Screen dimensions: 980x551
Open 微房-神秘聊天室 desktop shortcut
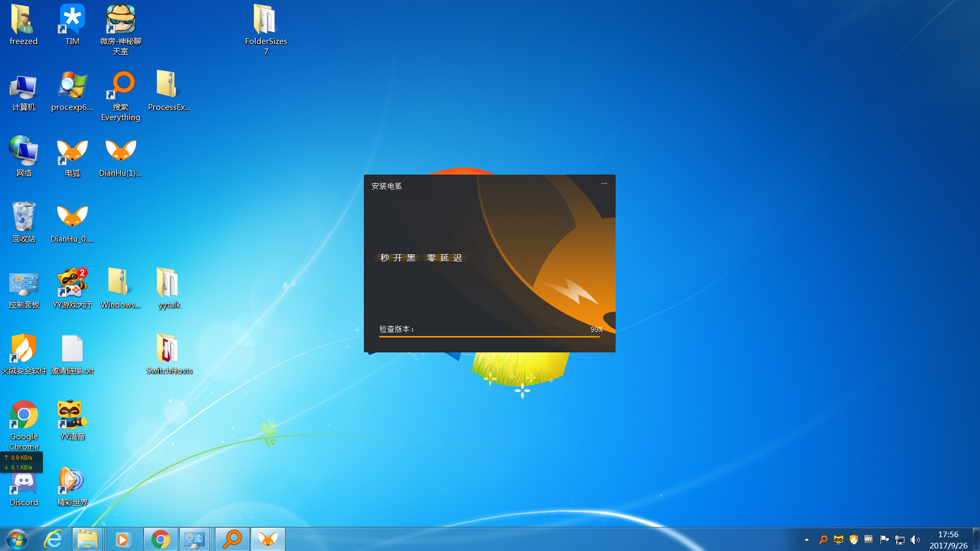[120, 30]
